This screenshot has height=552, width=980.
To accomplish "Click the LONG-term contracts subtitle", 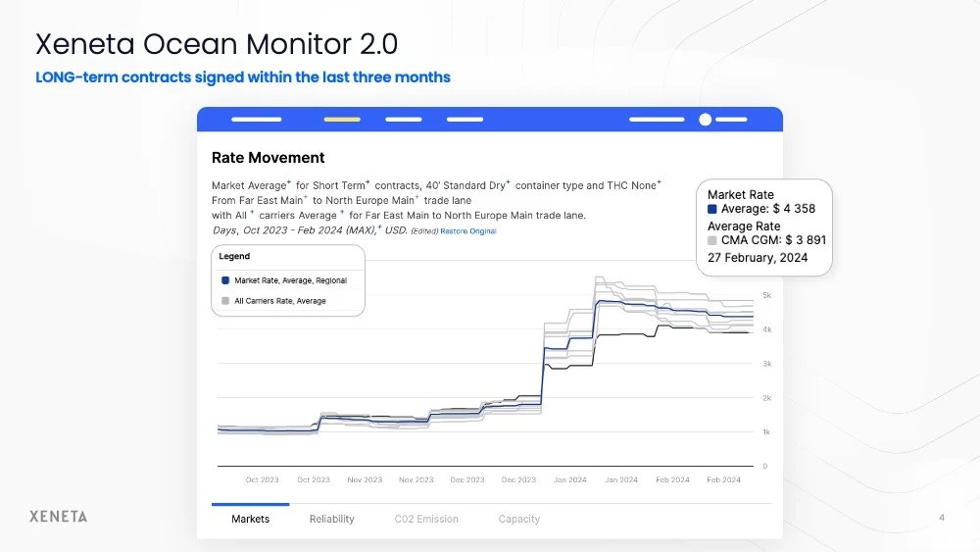I will pyautogui.click(x=242, y=77).
